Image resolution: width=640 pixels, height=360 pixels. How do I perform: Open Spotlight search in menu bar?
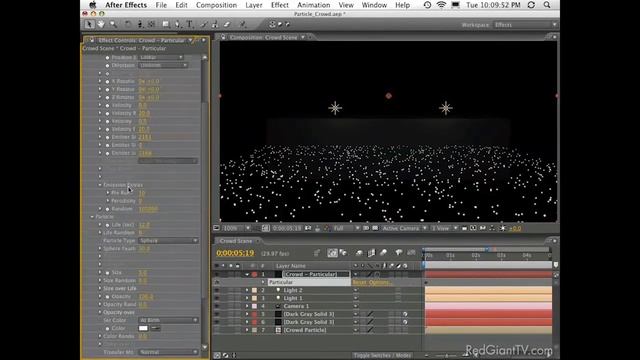coord(547,5)
